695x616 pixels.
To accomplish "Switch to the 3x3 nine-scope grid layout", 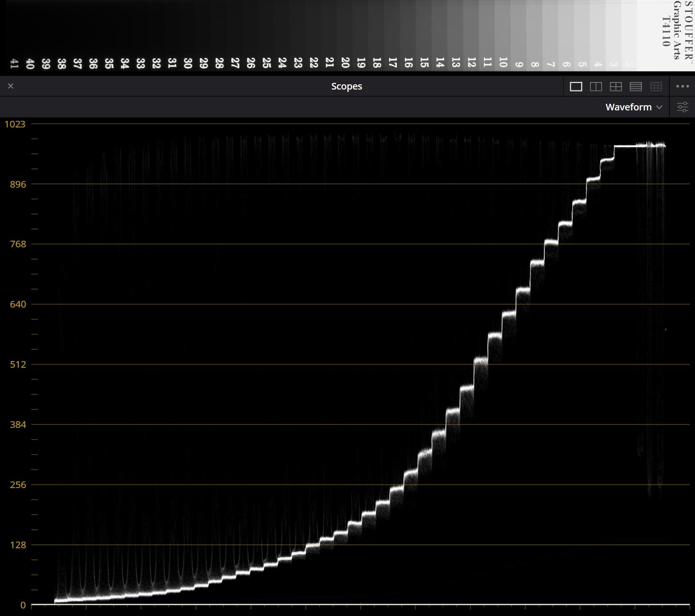I will click(x=656, y=86).
